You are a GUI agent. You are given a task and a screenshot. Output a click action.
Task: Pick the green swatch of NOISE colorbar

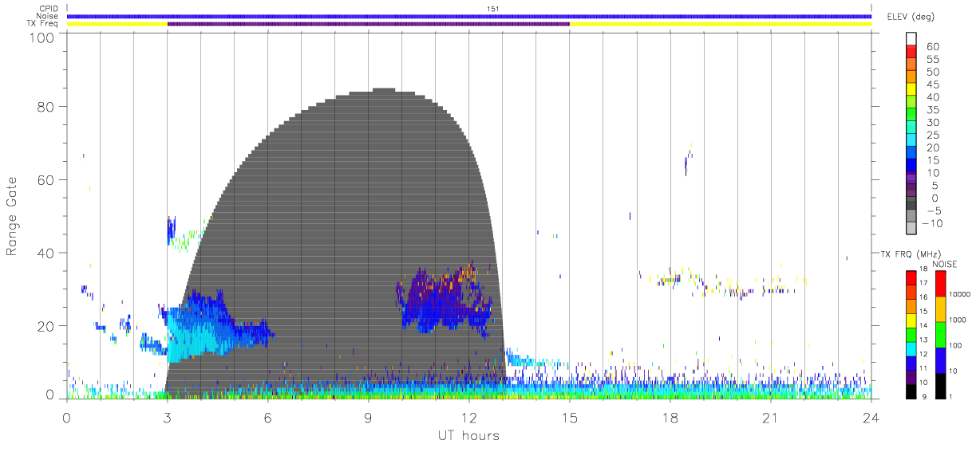click(939, 334)
